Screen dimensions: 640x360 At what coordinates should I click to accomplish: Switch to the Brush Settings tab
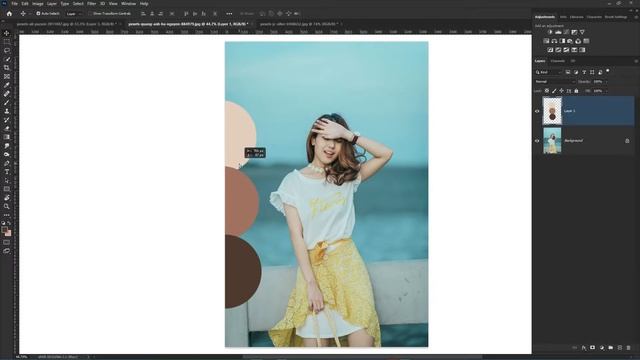tap(616, 17)
